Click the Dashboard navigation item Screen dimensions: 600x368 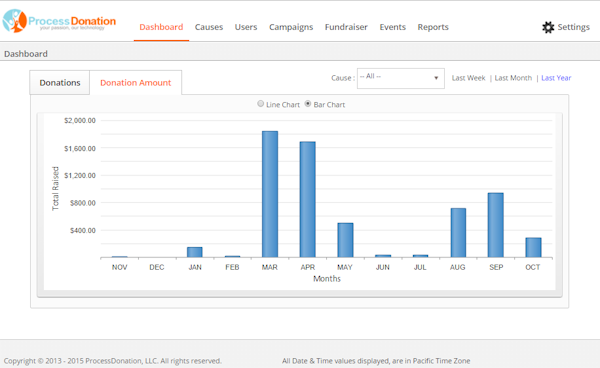pos(161,27)
